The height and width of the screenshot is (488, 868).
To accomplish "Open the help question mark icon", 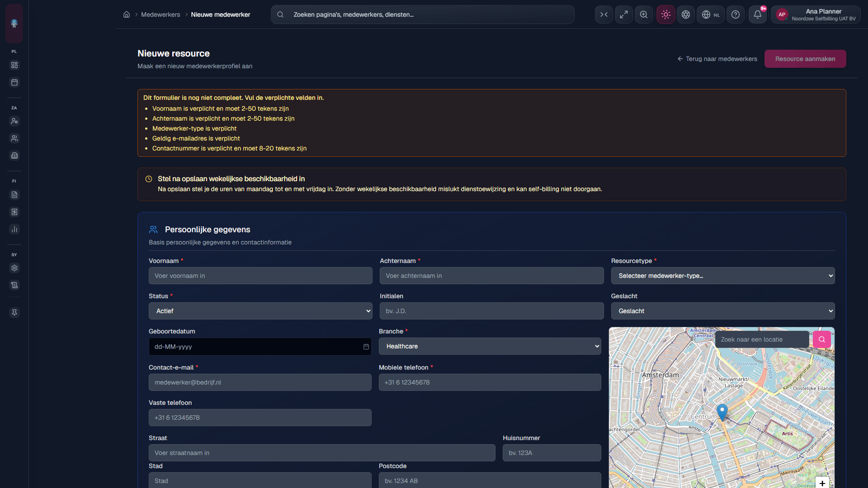I will pos(736,14).
